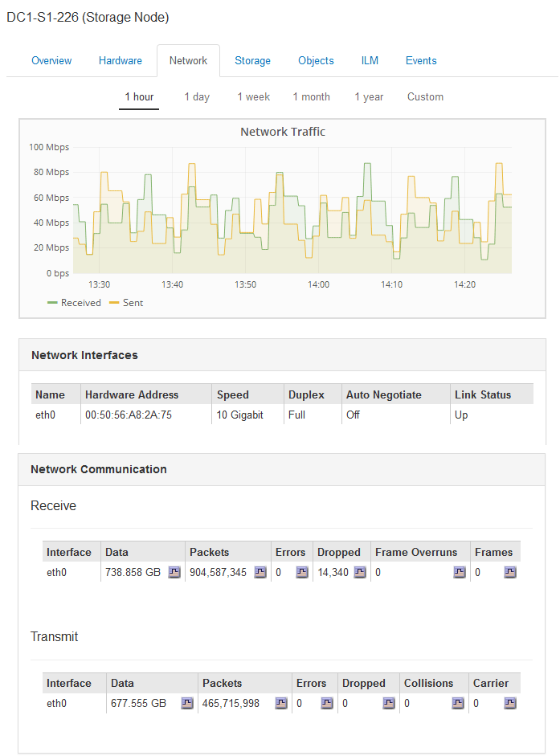The image size is (560, 756).
Task: Choose the Custom time range
Action: (x=425, y=97)
